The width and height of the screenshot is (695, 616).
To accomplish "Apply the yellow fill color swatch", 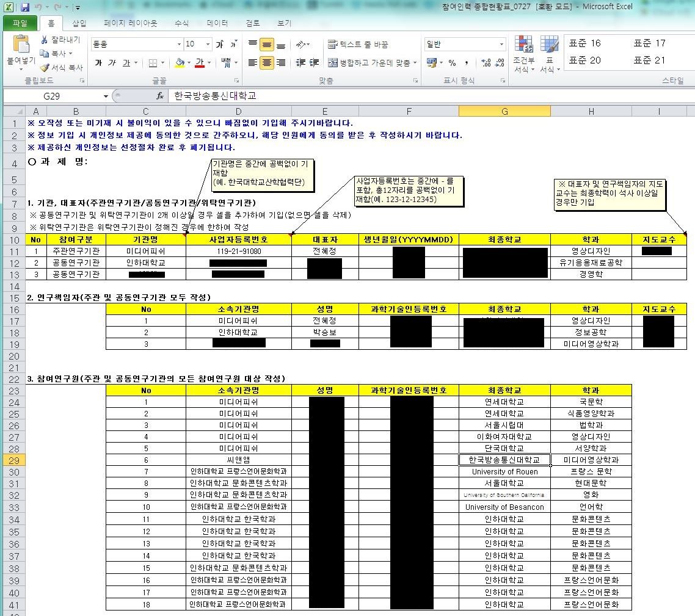I will 180,63.
